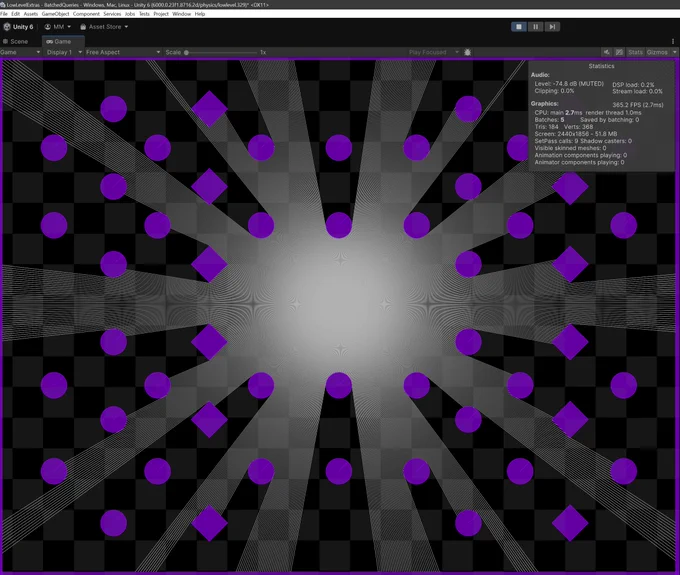
Task: Toggle Mute Audio speaker icon
Action: pos(607,52)
